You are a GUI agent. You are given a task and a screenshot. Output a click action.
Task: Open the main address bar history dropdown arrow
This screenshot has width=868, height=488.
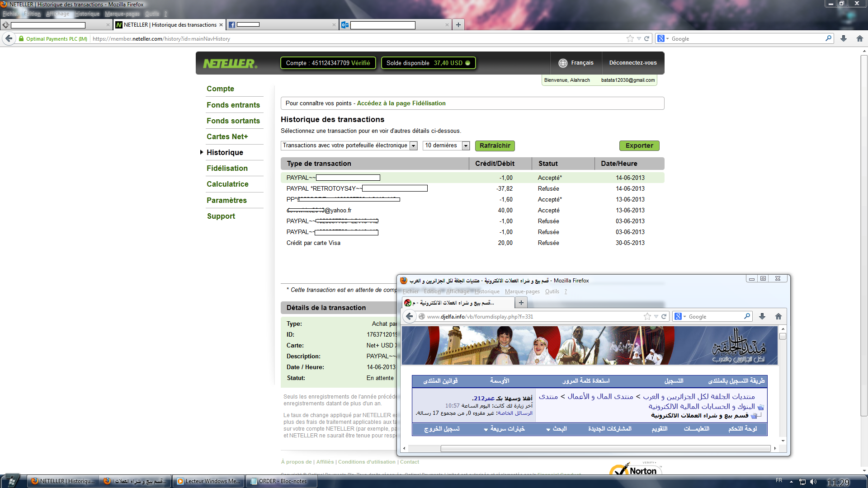coord(639,38)
